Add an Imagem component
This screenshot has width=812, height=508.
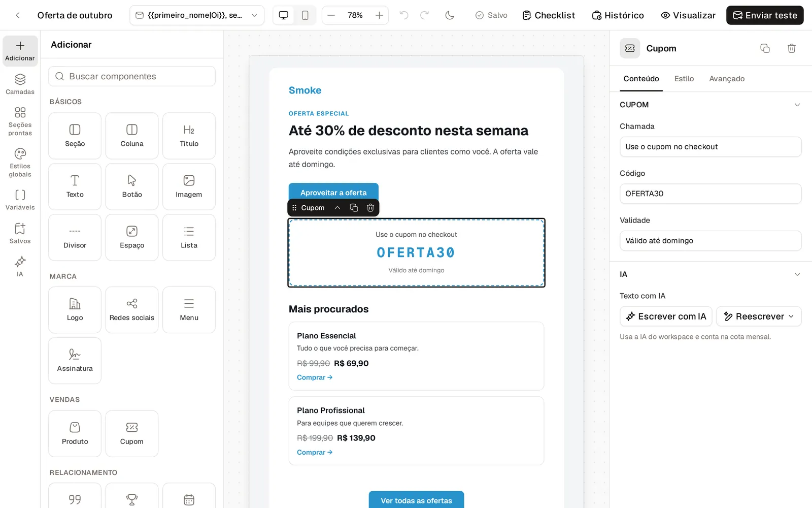click(x=189, y=186)
